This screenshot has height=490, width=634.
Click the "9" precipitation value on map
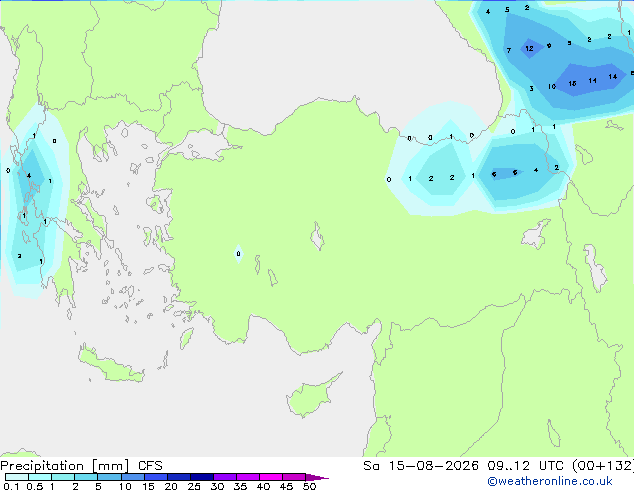(x=549, y=46)
